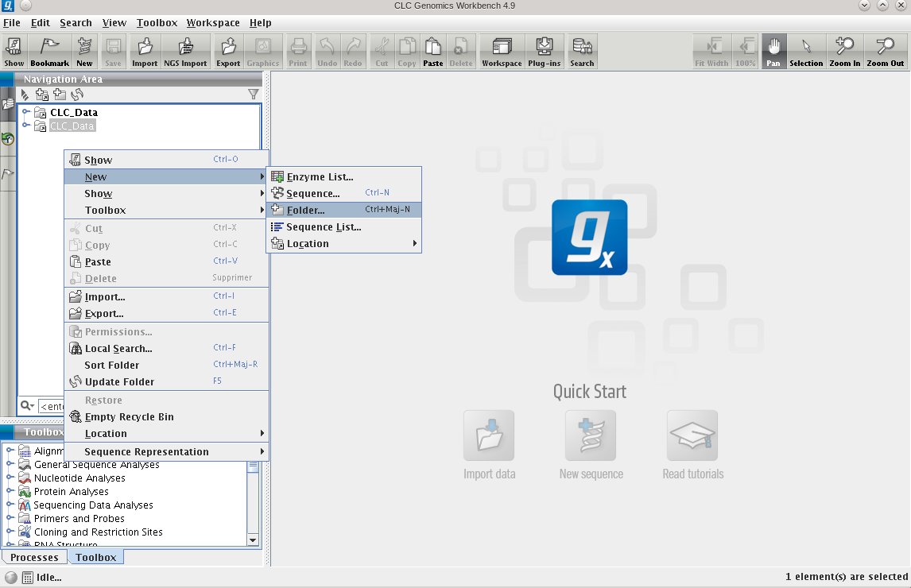The height and width of the screenshot is (588, 911).
Task: Click the Navigation Area search field
Action: pyautogui.click(x=51, y=406)
